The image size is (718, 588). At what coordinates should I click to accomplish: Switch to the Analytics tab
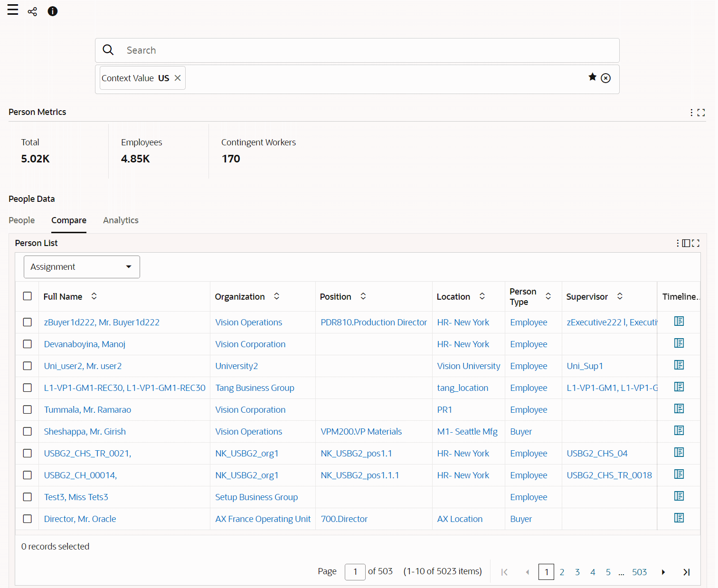pyautogui.click(x=121, y=220)
